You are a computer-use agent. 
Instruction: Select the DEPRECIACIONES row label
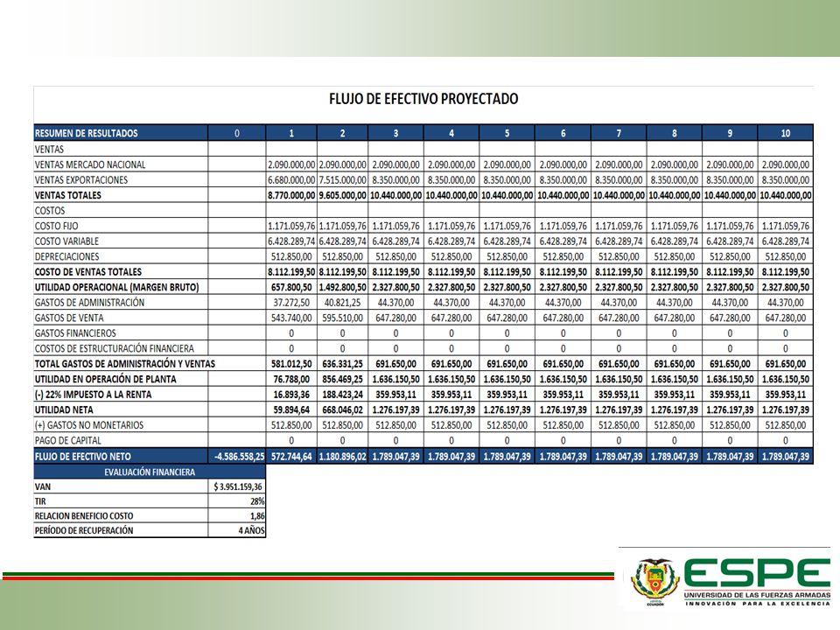[x=67, y=256]
